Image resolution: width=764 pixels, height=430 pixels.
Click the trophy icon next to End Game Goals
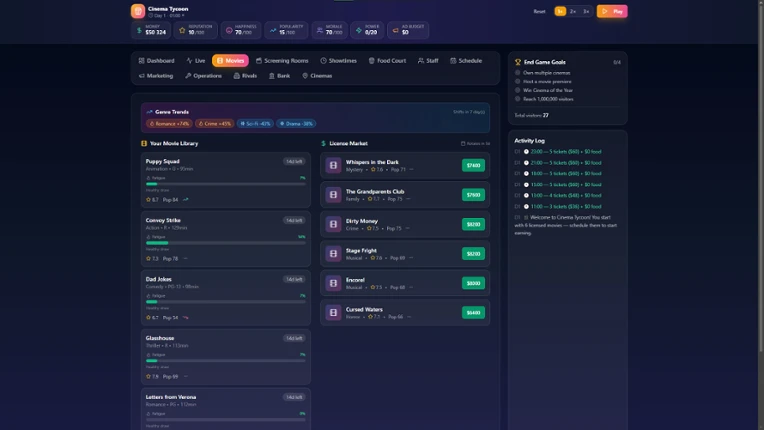point(518,62)
